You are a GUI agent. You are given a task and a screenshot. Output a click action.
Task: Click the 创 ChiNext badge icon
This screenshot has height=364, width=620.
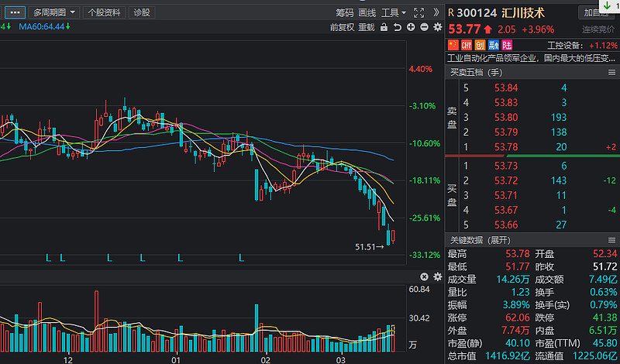click(x=480, y=46)
